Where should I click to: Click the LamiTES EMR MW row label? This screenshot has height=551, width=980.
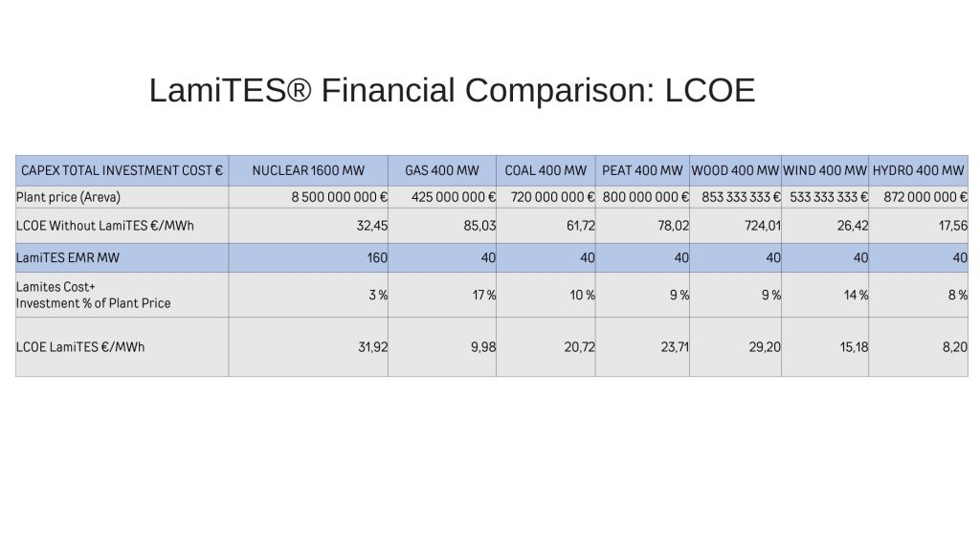[68, 257]
